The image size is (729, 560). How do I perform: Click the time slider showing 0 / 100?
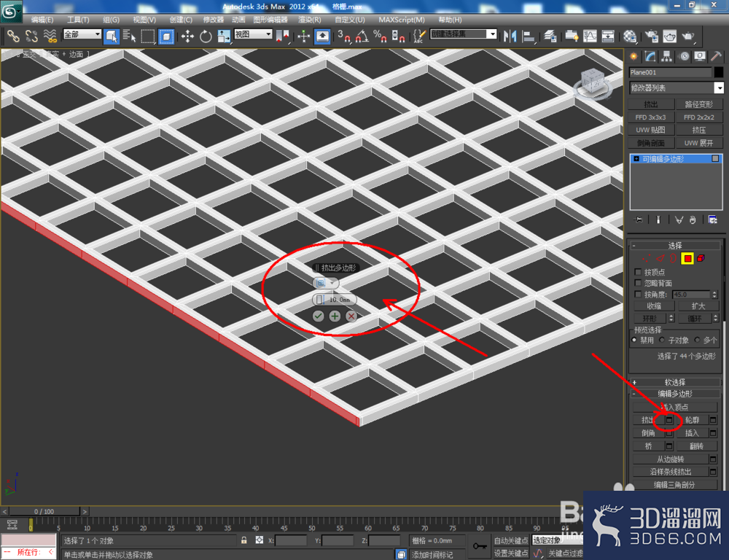(44, 511)
